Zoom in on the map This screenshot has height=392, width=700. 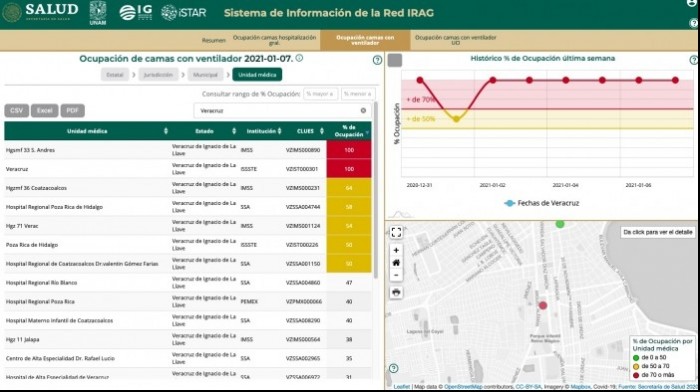(396, 250)
